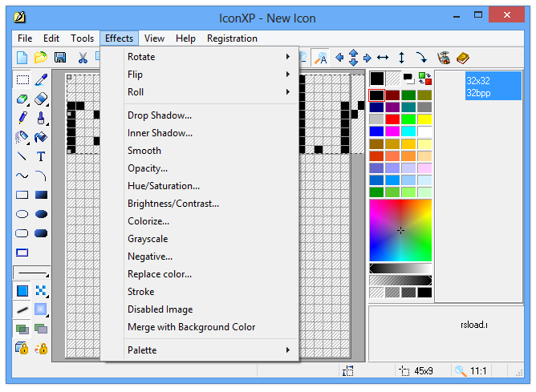Select the spray can tool
Screen dimensions: 536x392
point(22,137)
